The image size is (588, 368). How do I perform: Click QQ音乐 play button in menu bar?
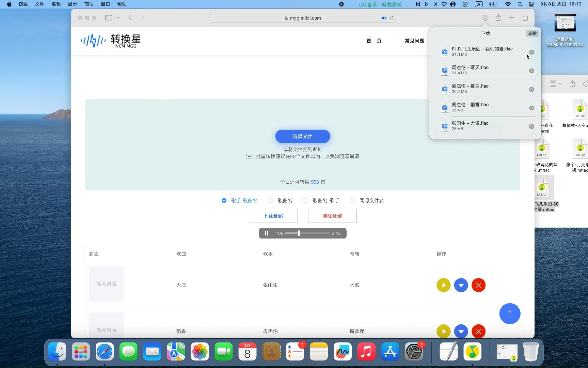tap(426, 4)
